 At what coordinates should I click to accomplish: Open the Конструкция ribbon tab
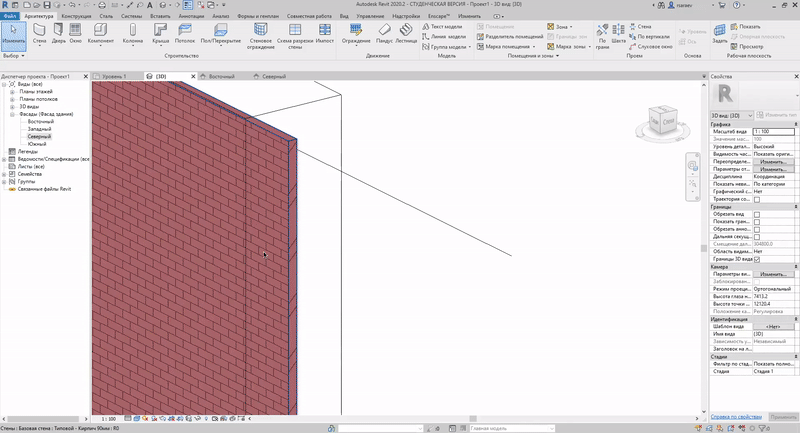point(76,17)
